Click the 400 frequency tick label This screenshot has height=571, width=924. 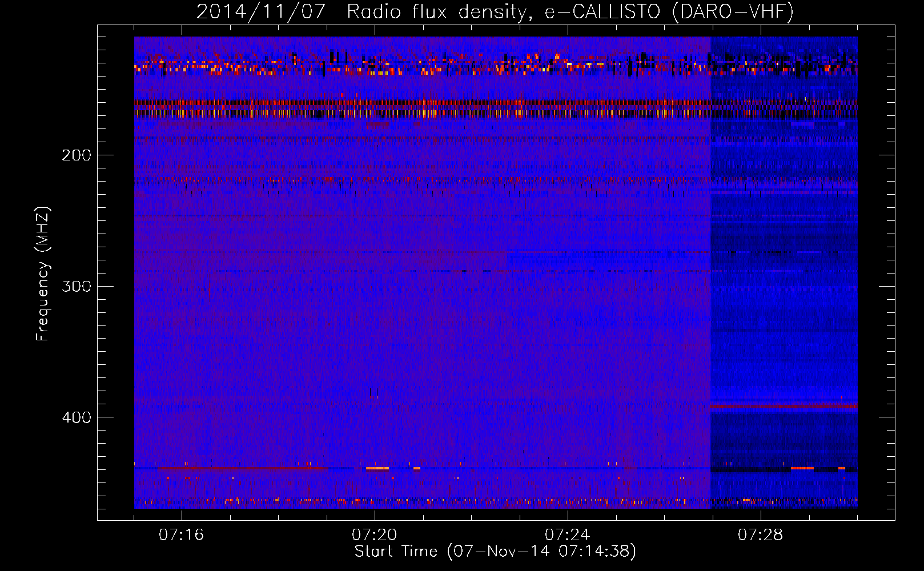[77, 417]
